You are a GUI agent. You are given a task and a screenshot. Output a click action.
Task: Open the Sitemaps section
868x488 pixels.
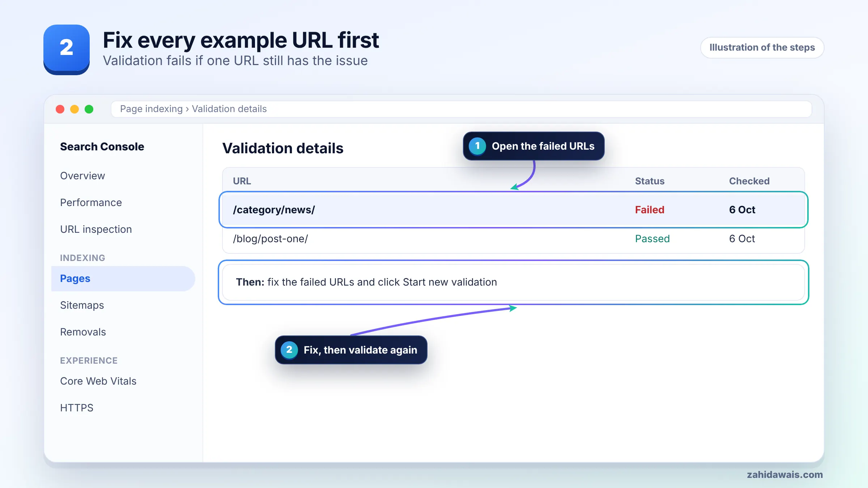(x=82, y=305)
